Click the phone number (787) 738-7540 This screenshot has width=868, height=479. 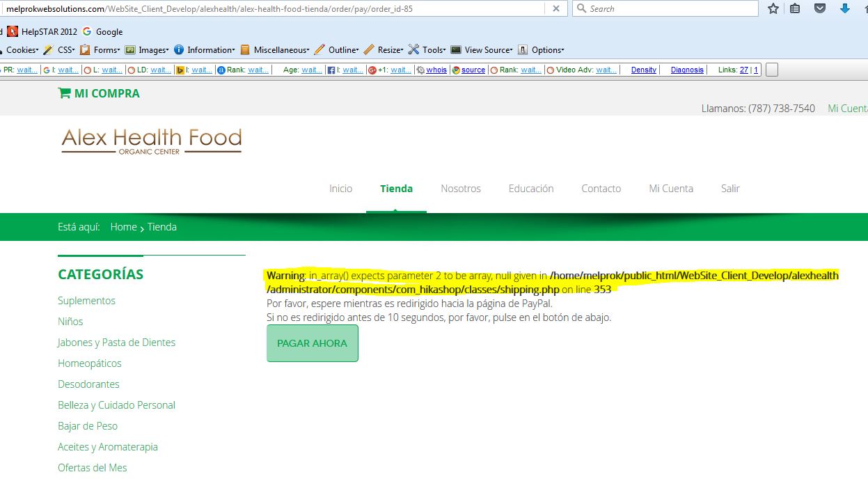click(782, 109)
